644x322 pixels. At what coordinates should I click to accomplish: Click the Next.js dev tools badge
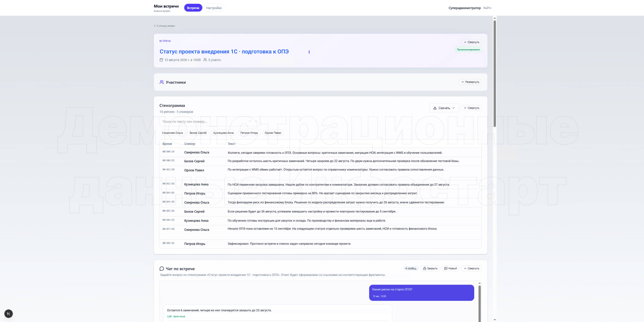9,314
